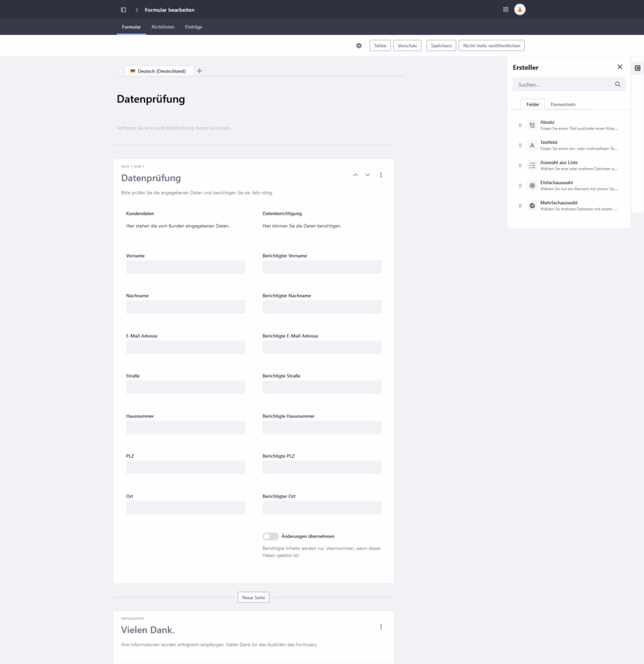644x664 pixels.
Task: Toggle the product menu sidebar icon
Action: pyautogui.click(x=123, y=10)
